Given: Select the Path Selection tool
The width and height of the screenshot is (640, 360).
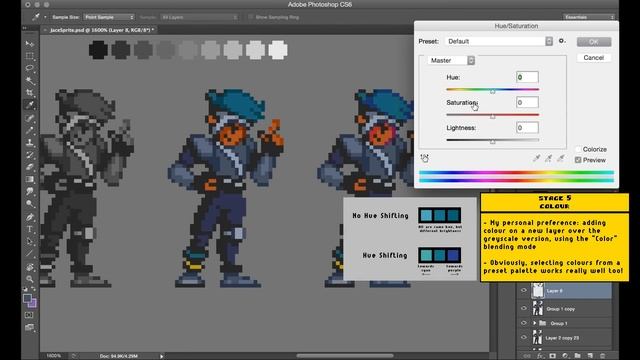Looking at the screenshot, I should coord(30,242).
